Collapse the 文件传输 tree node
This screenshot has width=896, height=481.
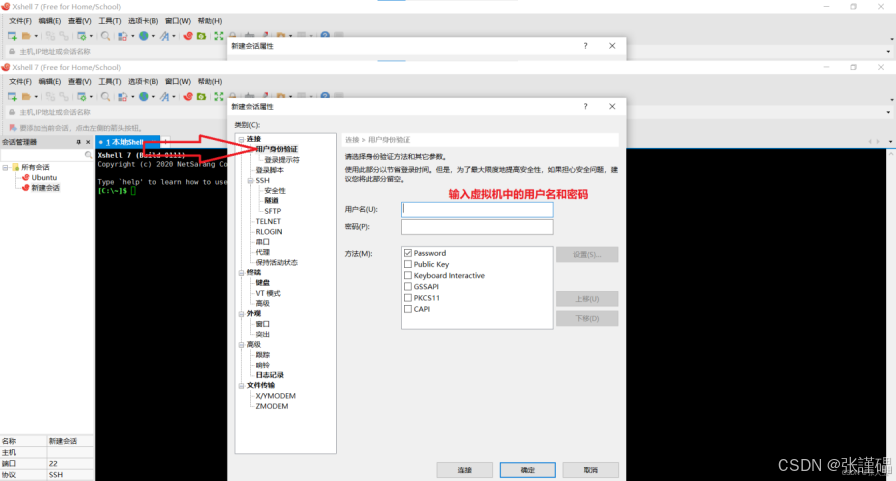[242, 386]
